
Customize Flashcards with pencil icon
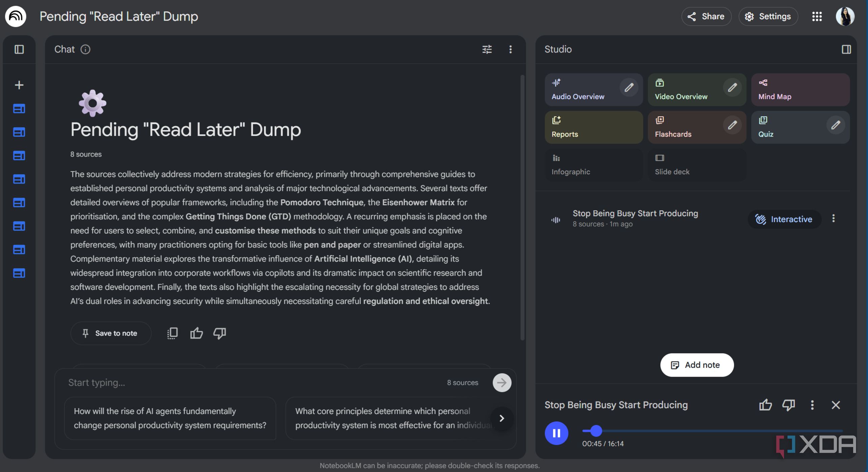click(732, 125)
